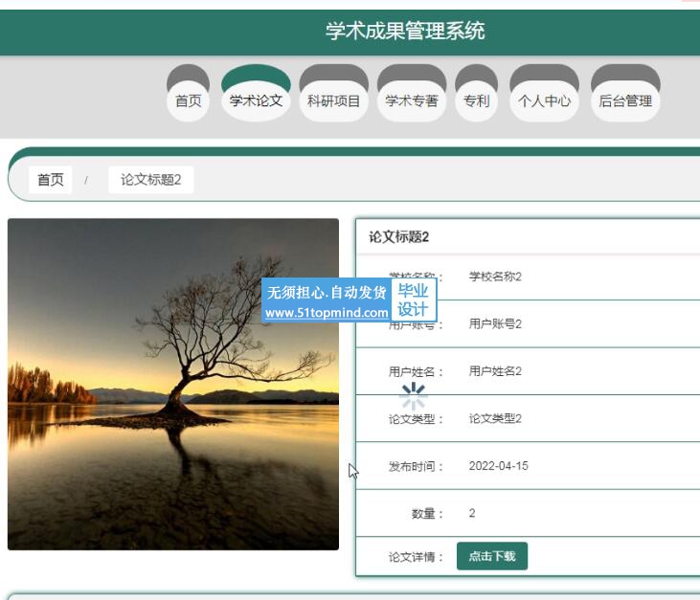Image resolution: width=700 pixels, height=600 pixels.
Task: Click the 2022-04-15 publish date
Action: point(498,466)
